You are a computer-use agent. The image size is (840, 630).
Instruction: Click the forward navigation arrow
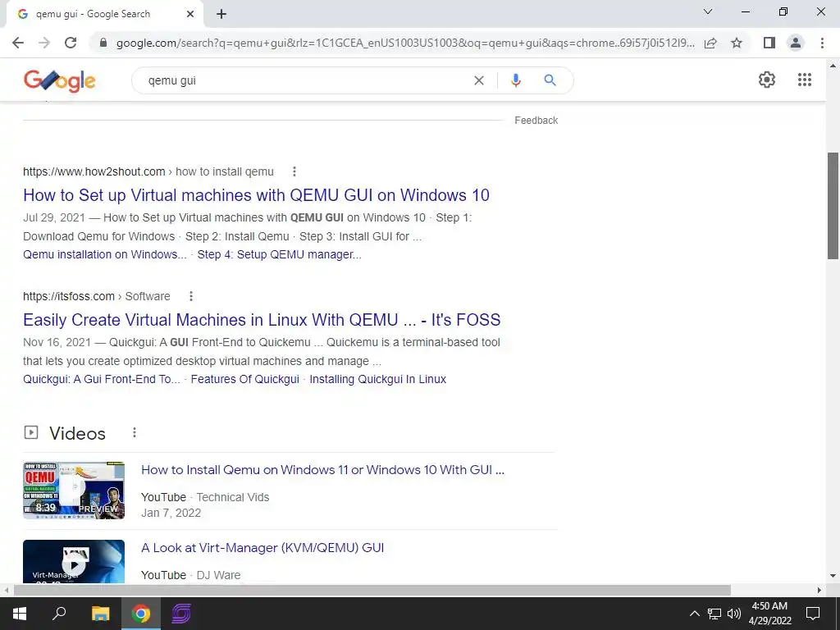(x=44, y=43)
